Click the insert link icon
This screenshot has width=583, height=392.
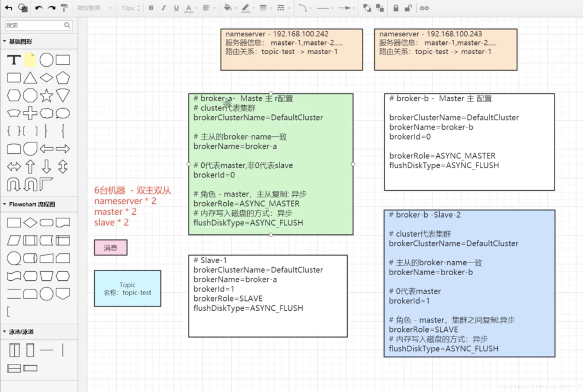(x=424, y=8)
